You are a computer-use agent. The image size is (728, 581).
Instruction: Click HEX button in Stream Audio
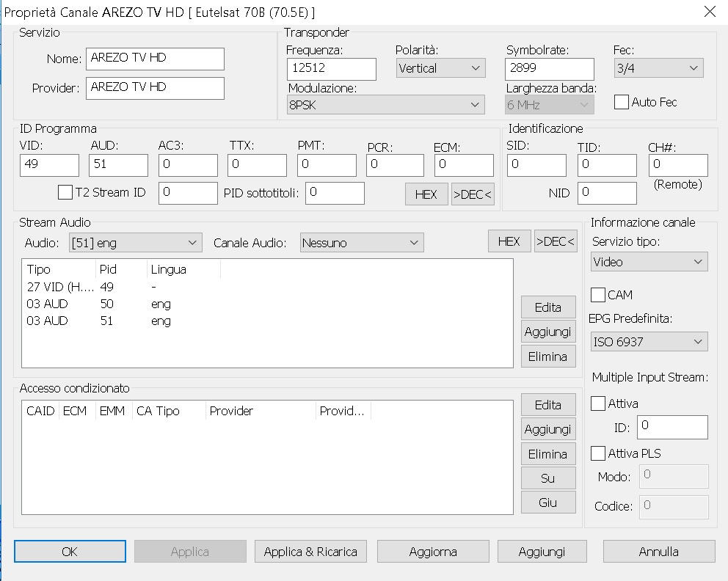coord(509,241)
